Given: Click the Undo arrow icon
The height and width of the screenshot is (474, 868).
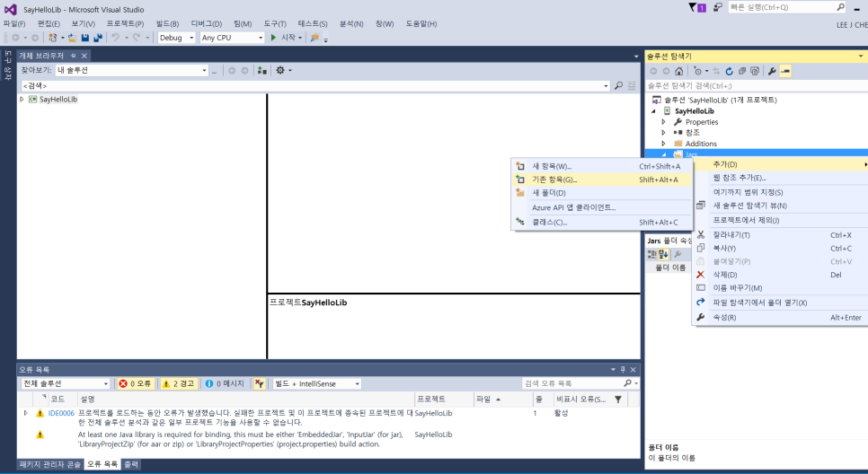Looking at the screenshot, I should click(115, 38).
